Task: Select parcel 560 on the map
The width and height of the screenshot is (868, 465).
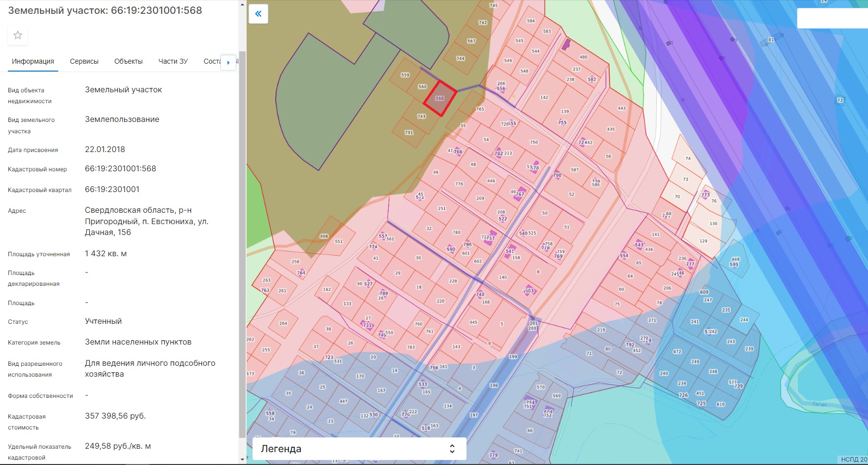Action: [422, 86]
